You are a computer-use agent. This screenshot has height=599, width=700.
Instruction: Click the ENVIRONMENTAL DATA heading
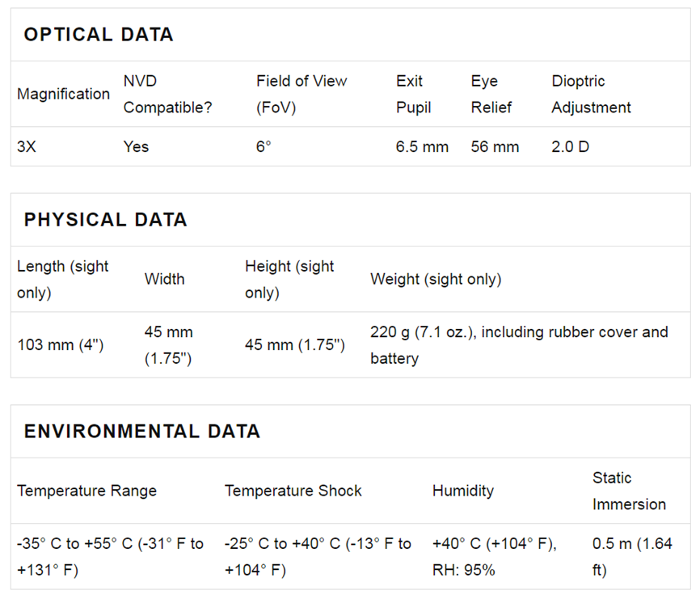[142, 432]
